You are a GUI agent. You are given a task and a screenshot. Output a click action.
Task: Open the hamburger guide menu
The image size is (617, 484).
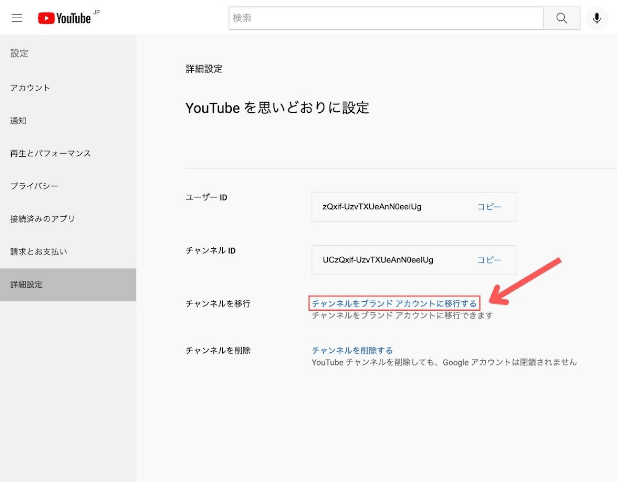(17, 18)
